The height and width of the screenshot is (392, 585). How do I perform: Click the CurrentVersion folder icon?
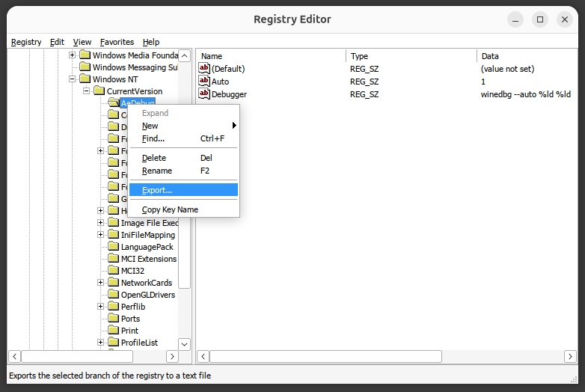tap(99, 91)
